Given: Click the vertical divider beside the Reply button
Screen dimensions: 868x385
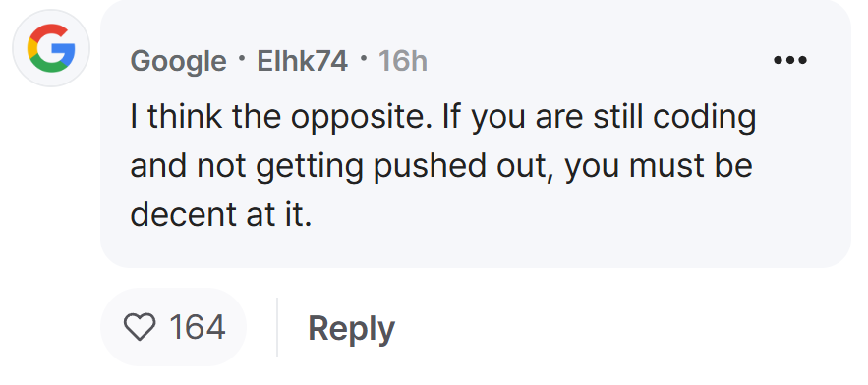Looking at the screenshot, I should (277, 327).
